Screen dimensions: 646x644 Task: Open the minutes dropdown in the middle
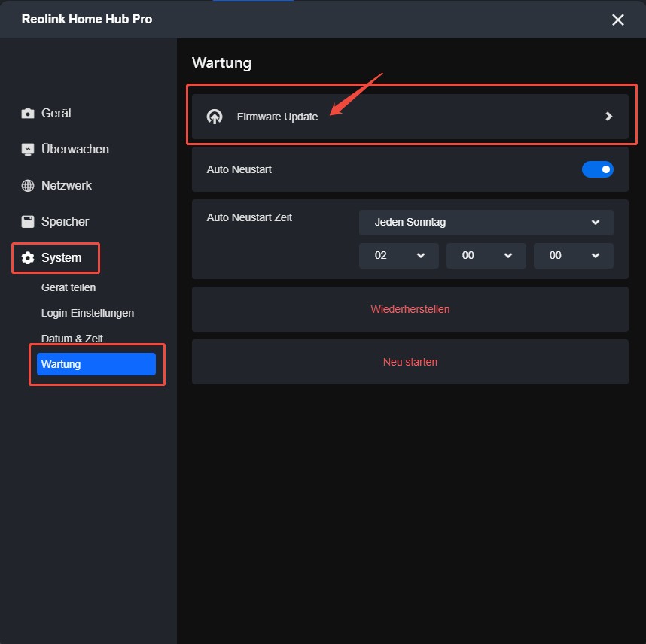coord(486,255)
